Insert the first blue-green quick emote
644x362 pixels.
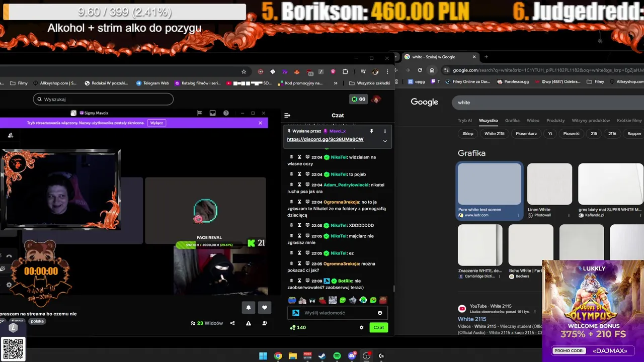click(292, 300)
